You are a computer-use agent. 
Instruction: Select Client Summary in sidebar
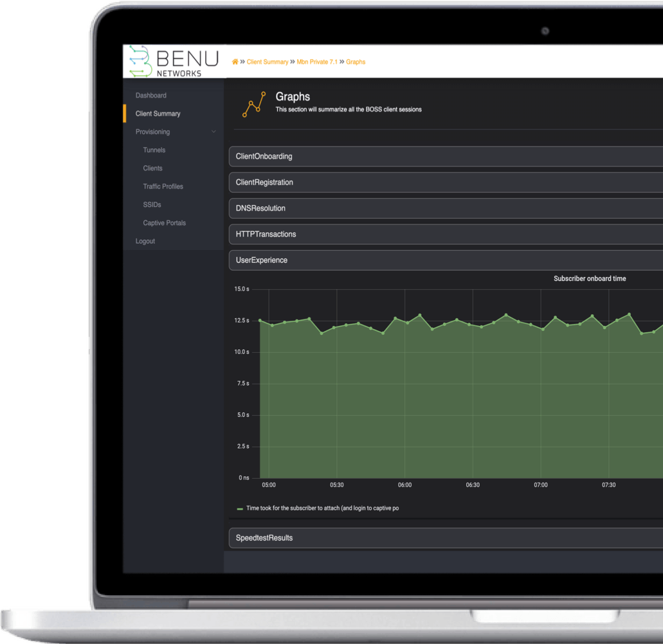point(158,114)
